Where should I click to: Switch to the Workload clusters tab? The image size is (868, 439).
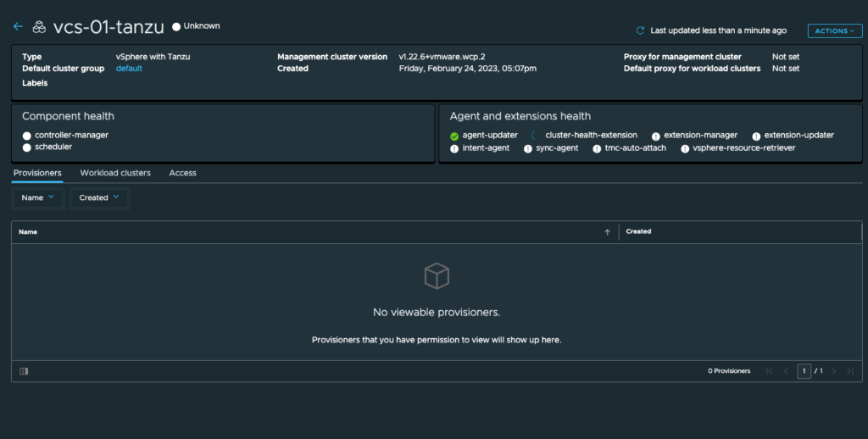115,173
